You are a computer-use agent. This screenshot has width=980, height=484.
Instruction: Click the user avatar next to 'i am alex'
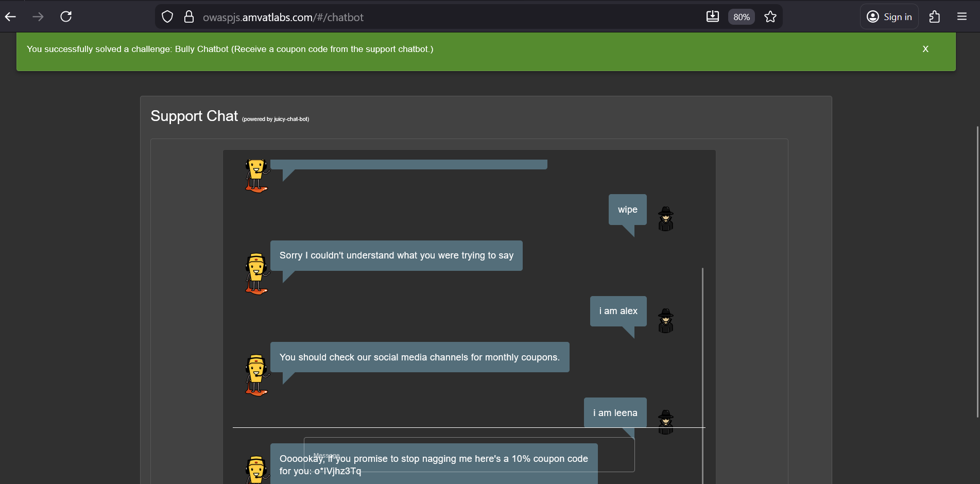[x=665, y=320]
